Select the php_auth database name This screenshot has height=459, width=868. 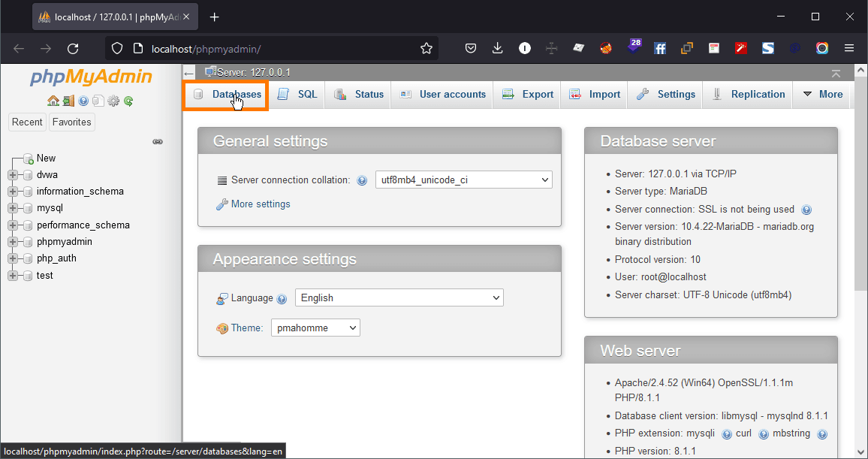56,258
